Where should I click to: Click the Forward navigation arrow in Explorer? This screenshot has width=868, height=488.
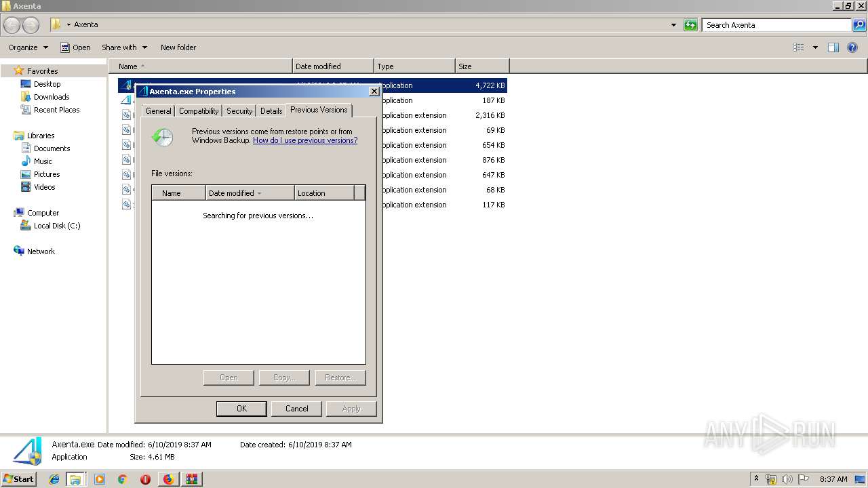pyautogui.click(x=31, y=25)
